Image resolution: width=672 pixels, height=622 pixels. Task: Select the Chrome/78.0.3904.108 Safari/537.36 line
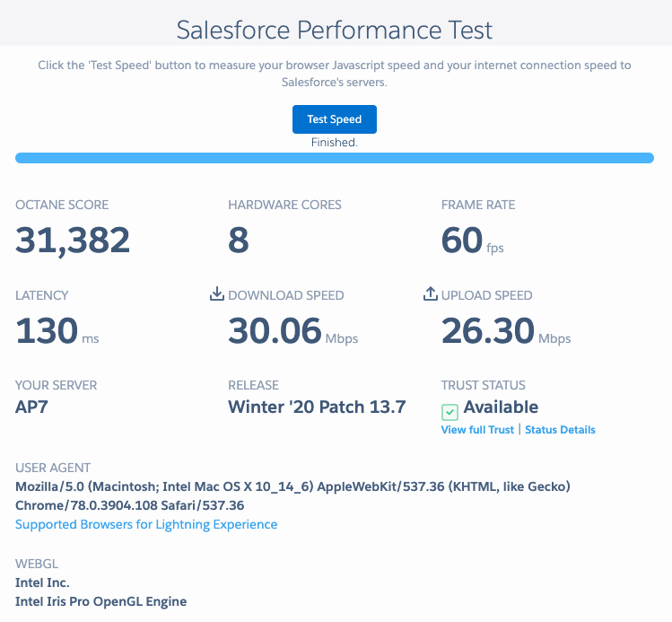point(129,505)
